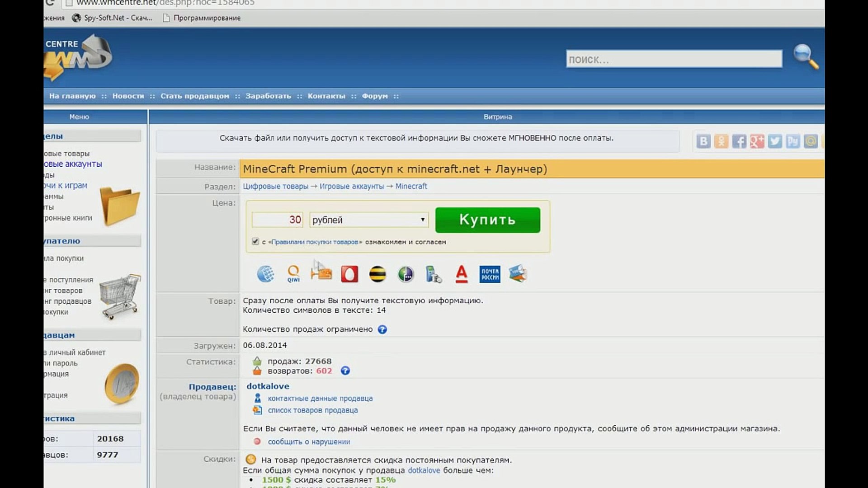
Task: Open the рублей currency dropdown
Action: (x=369, y=220)
